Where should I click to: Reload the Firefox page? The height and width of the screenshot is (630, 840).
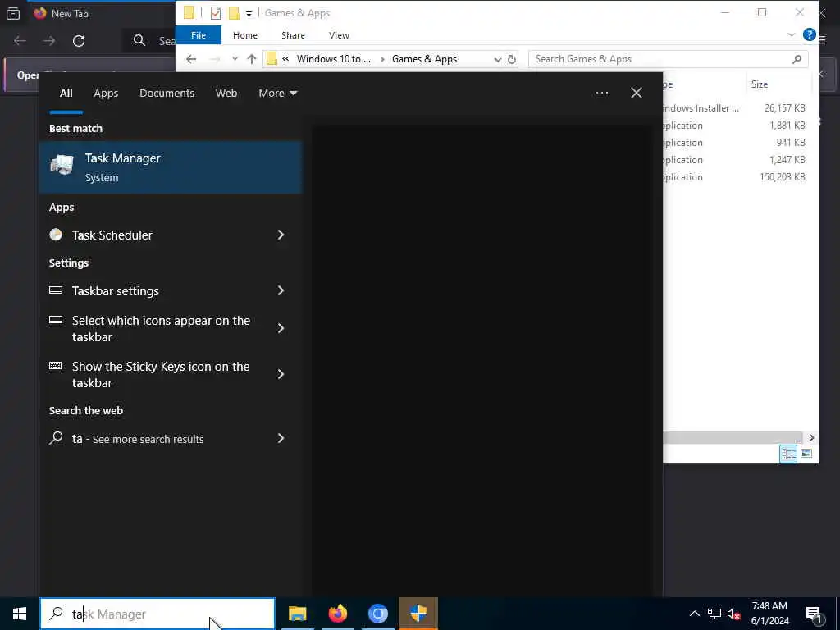pos(79,41)
